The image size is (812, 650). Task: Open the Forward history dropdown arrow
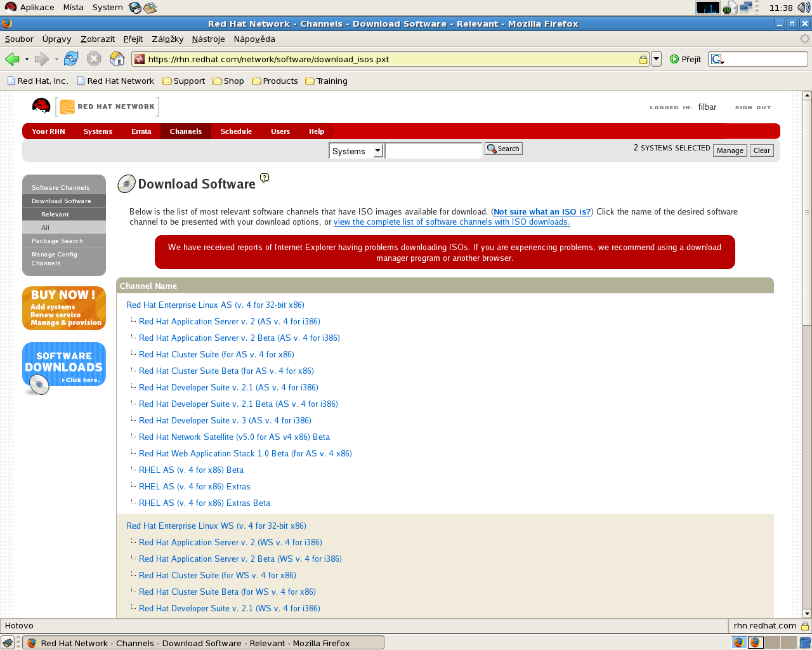(56, 59)
